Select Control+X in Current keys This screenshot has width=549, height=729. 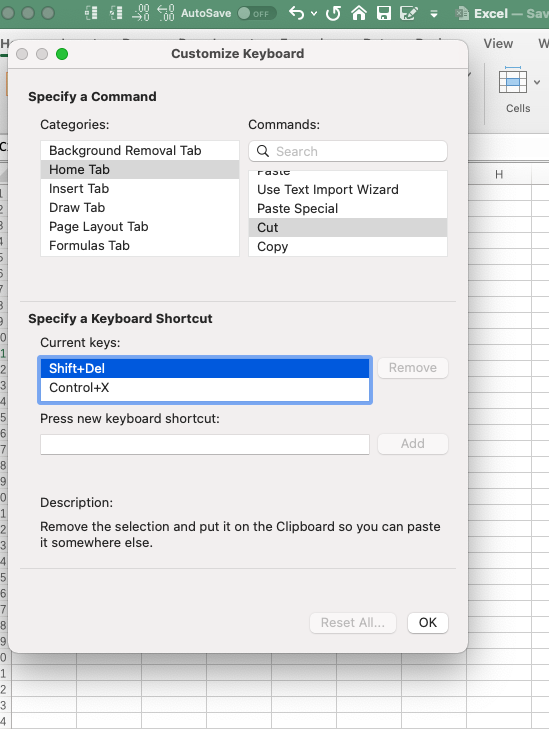pyautogui.click(x=205, y=388)
